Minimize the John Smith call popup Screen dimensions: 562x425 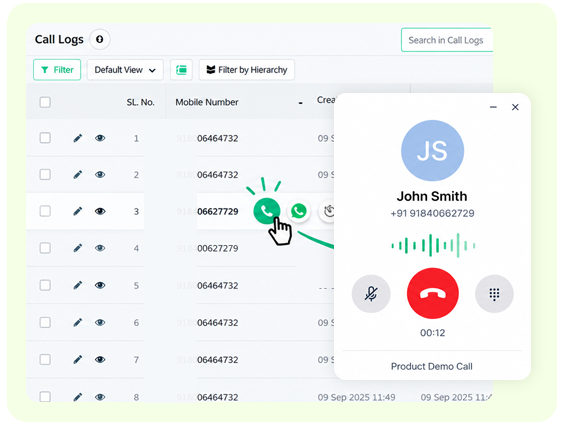pyautogui.click(x=493, y=107)
